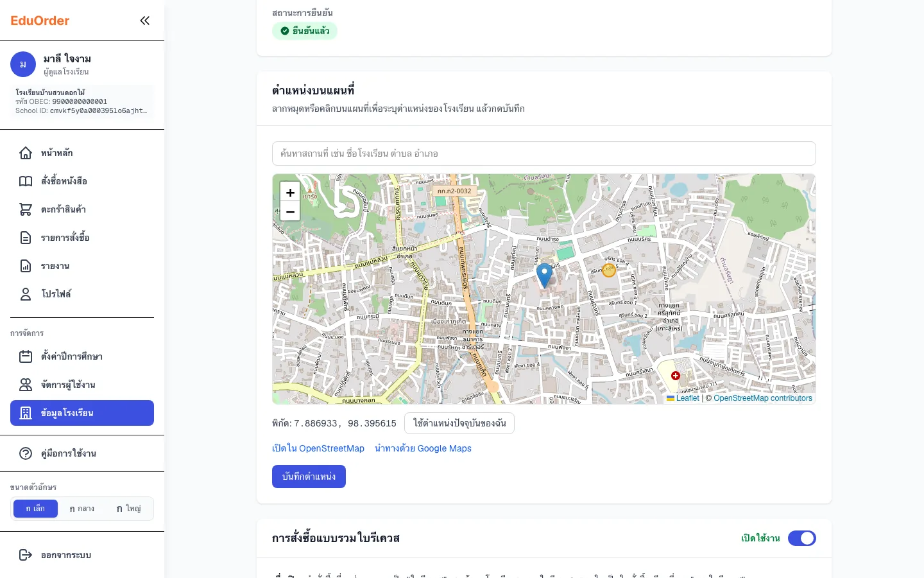The height and width of the screenshot is (578, 924).
Task: Open the เปิดใน OpenStreetMap link
Action: click(318, 448)
